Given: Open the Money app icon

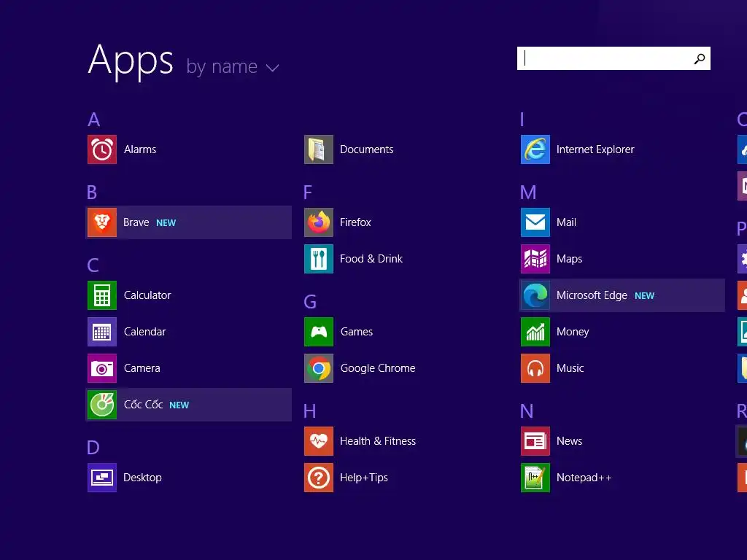Looking at the screenshot, I should 535,332.
